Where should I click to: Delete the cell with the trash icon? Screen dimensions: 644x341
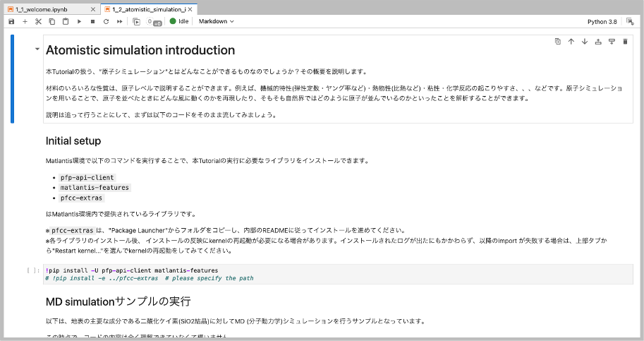(x=625, y=42)
